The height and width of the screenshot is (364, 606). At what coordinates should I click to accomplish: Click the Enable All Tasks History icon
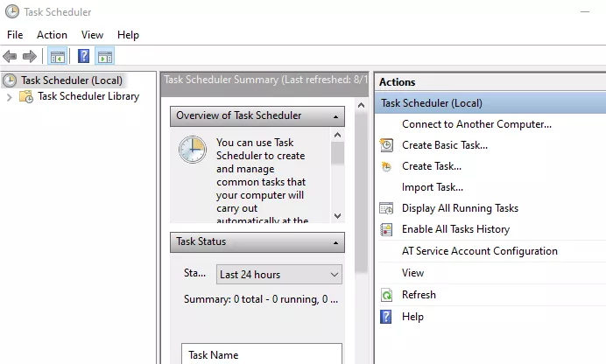point(386,229)
